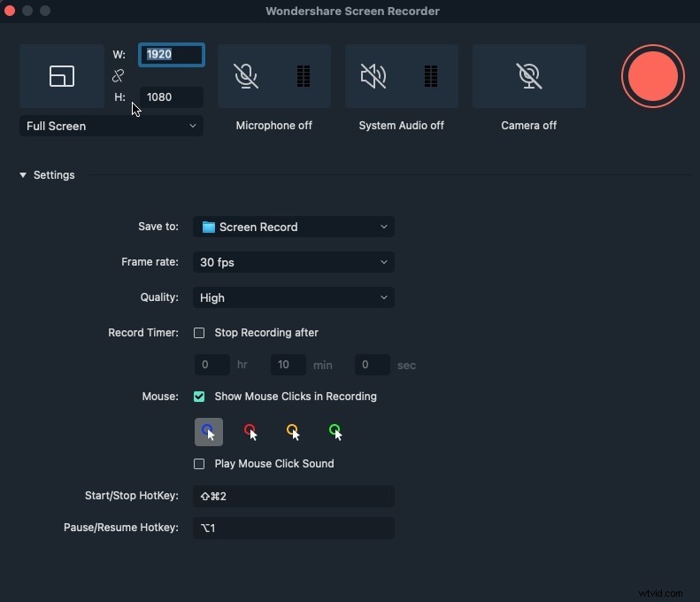Click the Start/Stop HotKey field
The height and width of the screenshot is (602, 700).
point(294,496)
